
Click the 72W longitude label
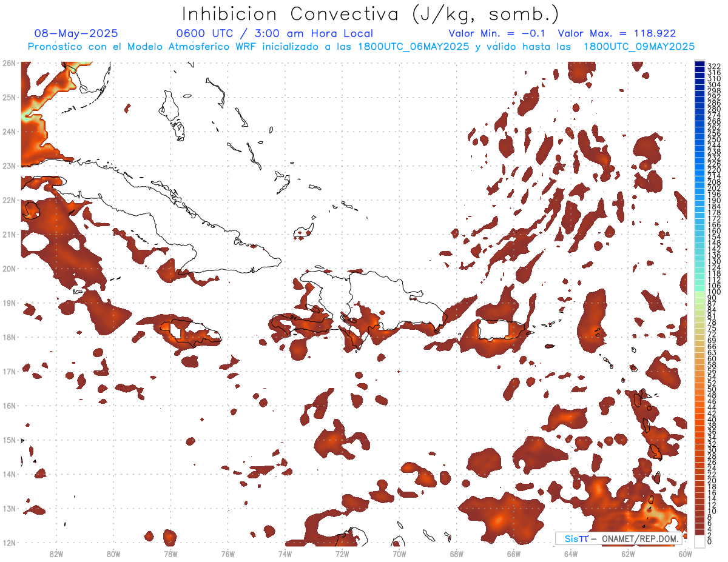(342, 554)
